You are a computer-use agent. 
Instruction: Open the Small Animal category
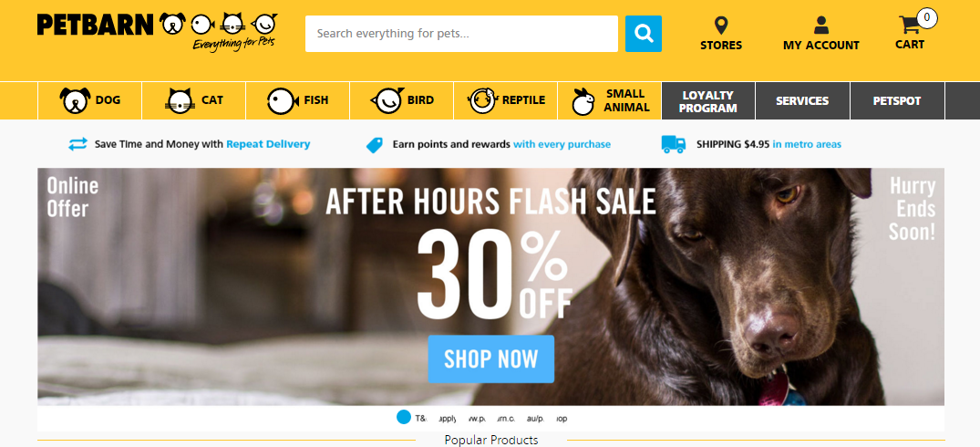(609, 100)
